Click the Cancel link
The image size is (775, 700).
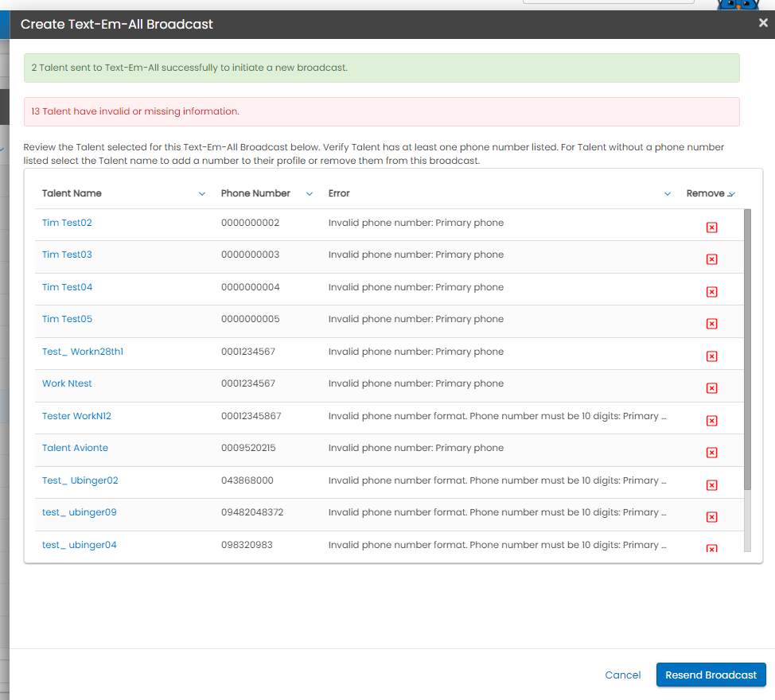(623, 675)
